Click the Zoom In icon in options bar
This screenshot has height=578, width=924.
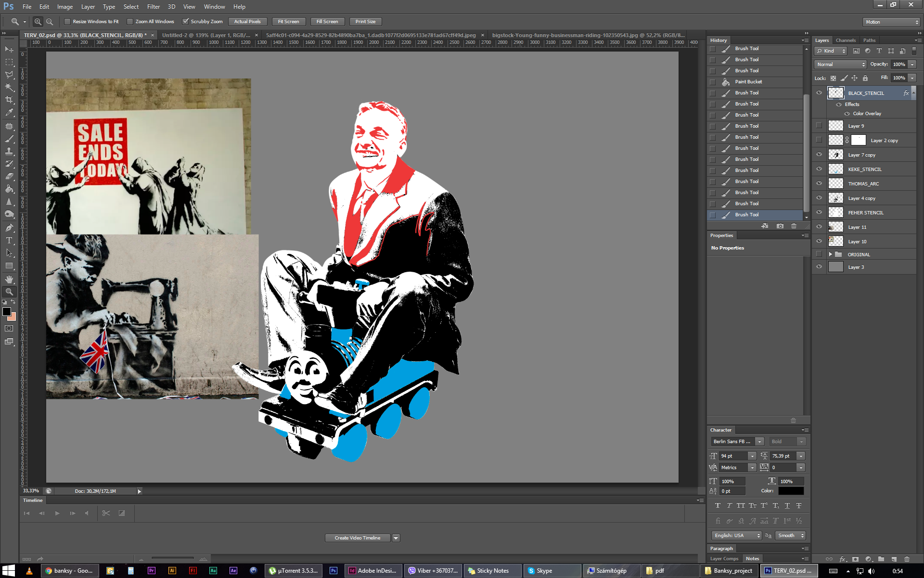pos(38,22)
